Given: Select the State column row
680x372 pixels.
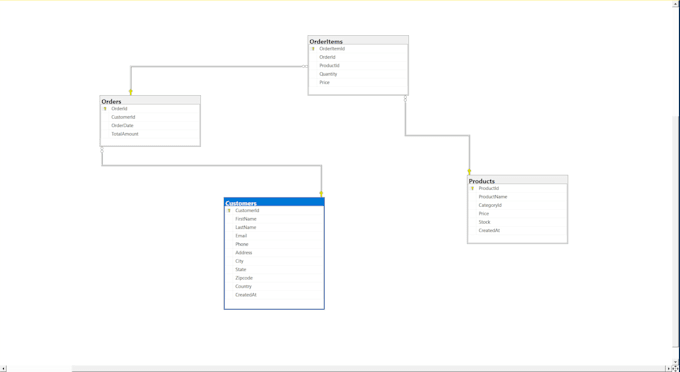Looking at the screenshot, I should click(274, 270).
